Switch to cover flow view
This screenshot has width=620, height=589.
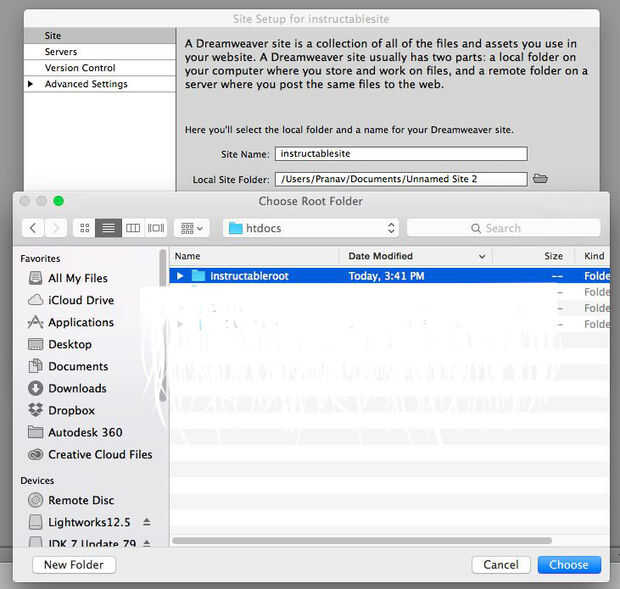(x=156, y=228)
